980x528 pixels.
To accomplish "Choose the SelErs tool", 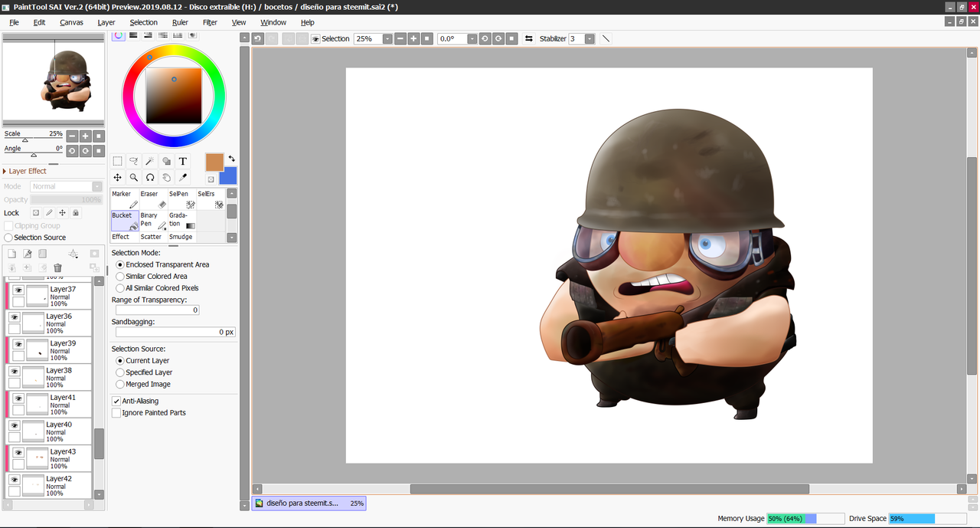I will click(211, 199).
